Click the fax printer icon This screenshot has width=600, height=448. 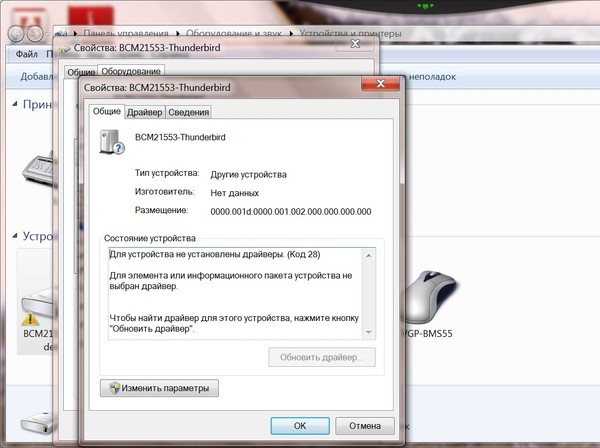[38, 171]
